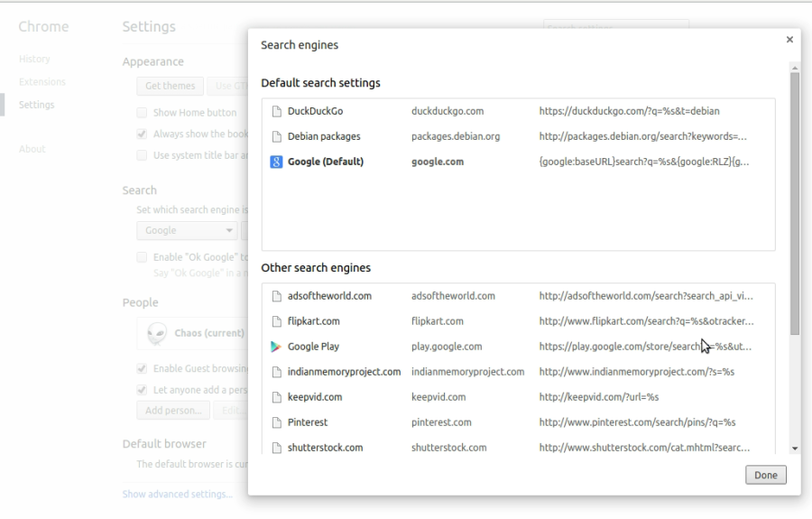Click the indianmemoryproject.com/?s=%s URL
Viewport: 812px width, 519px height.
636,372
